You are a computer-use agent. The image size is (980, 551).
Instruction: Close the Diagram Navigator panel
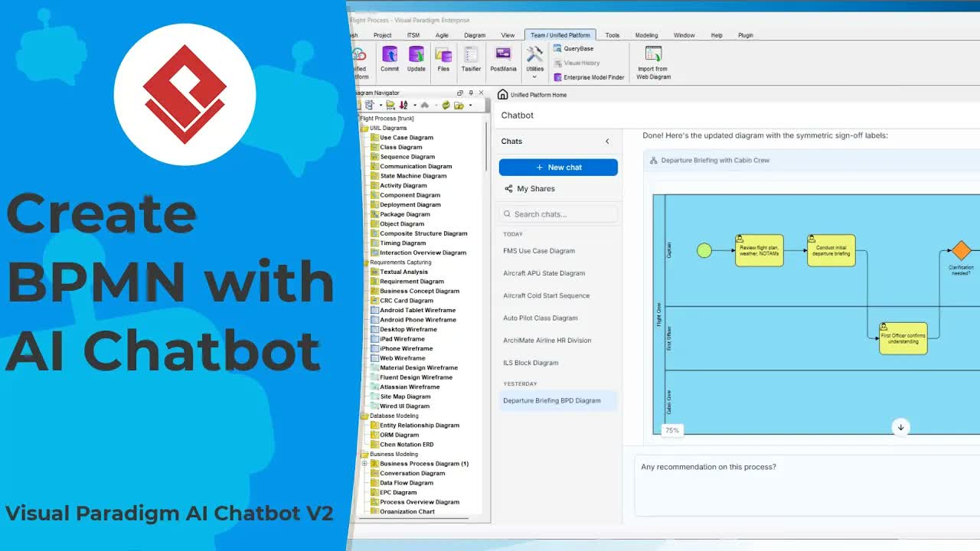tap(481, 93)
